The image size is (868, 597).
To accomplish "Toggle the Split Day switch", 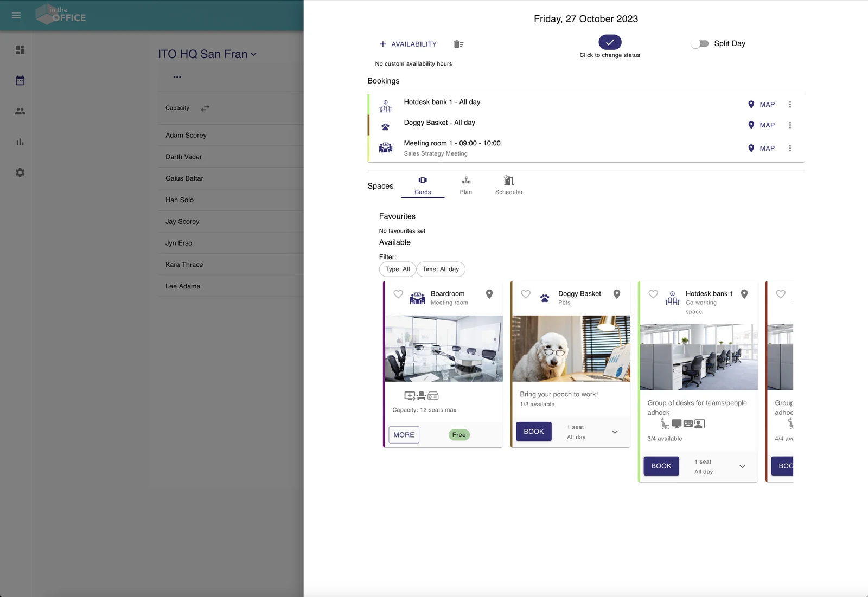I will pyautogui.click(x=700, y=44).
